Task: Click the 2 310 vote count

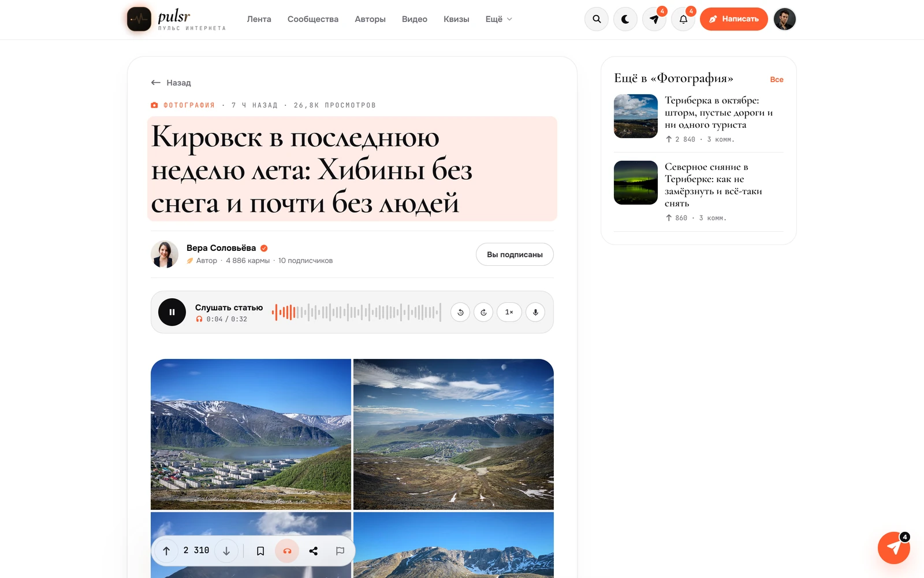Action: 196,550
